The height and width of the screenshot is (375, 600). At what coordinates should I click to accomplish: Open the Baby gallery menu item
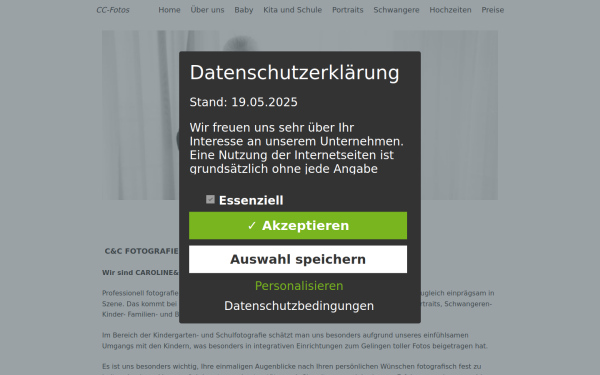pos(244,10)
